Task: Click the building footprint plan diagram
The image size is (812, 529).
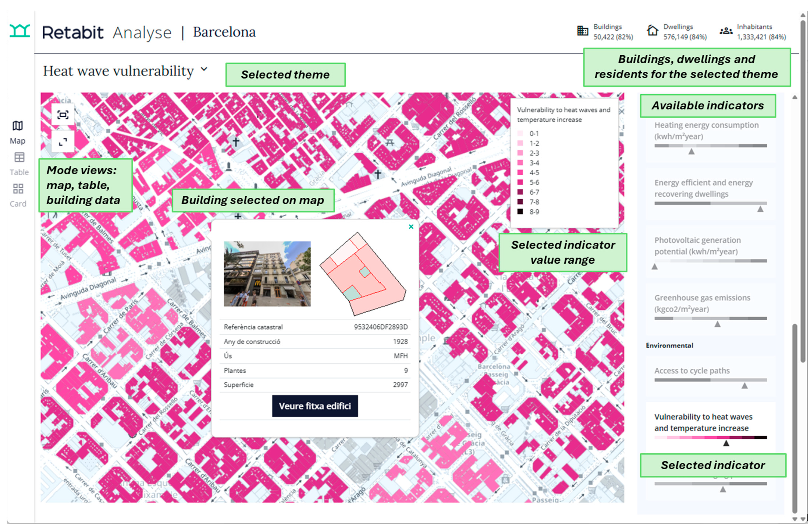Action: pyautogui.click(x=363, y=274)
